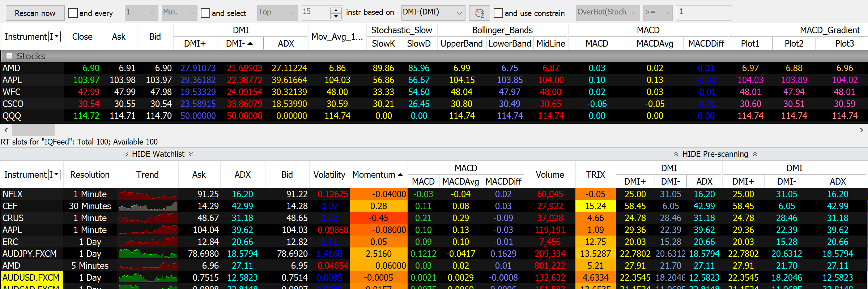Click HIDE Pre-scanning to collapse the scanner
This screenshot has width=868, height=289.
tap(715, 154)
